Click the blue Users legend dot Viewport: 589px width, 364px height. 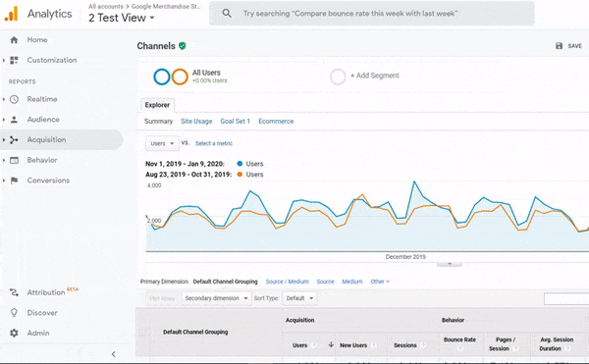point(240,164)
